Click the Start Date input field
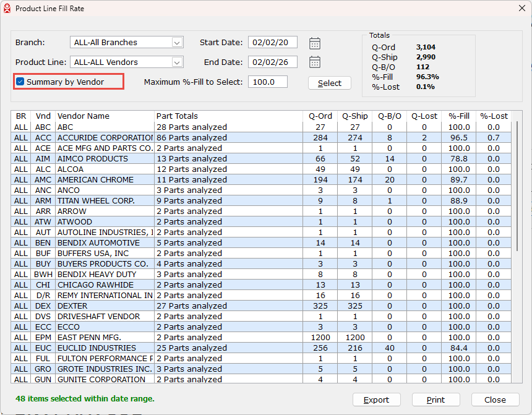532x415 pixels. [272, 43]
